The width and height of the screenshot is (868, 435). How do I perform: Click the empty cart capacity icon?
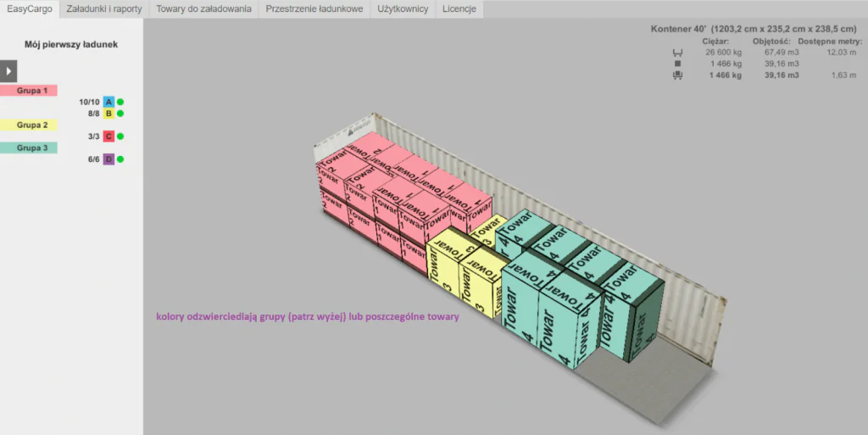tap(677, 53)
